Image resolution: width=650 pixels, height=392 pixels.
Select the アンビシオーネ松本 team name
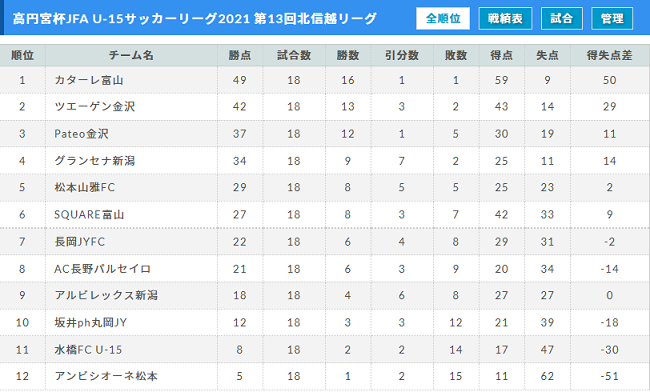(x=106, y=376)
